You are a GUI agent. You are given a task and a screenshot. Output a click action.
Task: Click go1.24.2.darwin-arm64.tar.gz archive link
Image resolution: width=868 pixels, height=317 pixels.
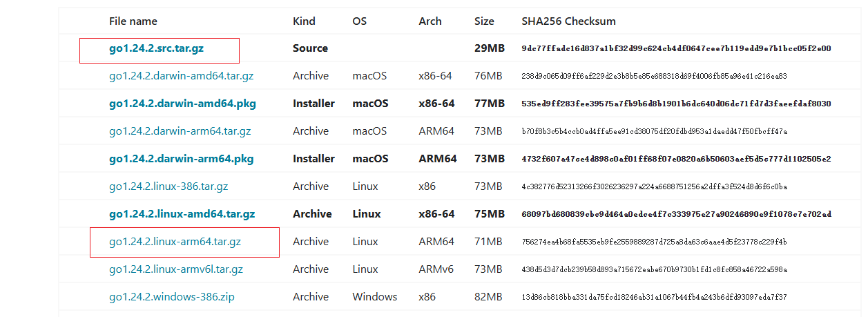coord(180,131)
